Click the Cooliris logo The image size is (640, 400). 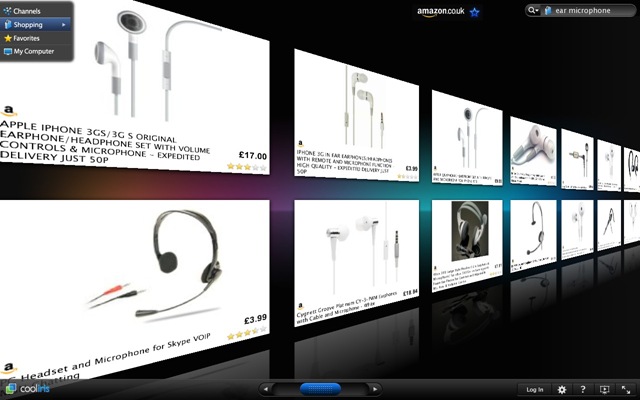pyautogui.click(x=27, y=388)
